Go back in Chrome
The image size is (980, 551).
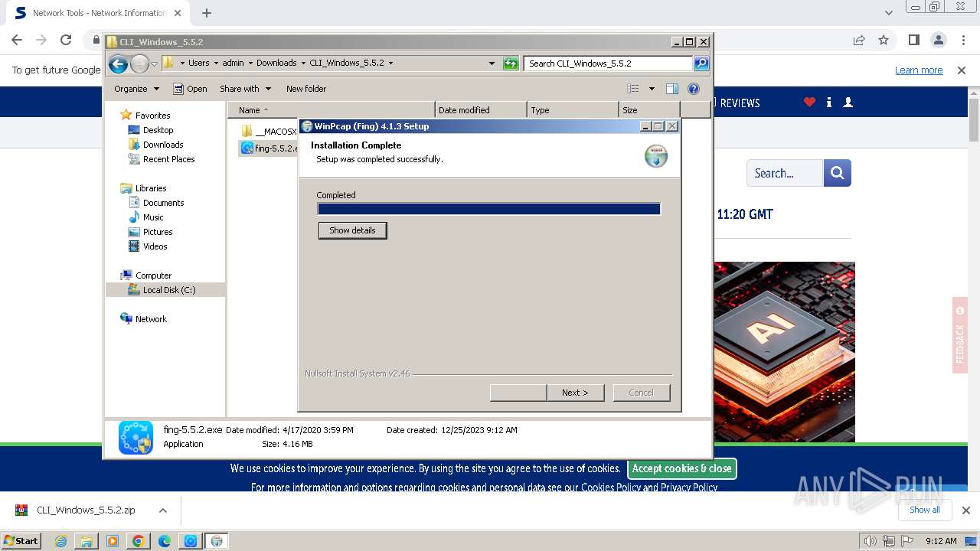point(17,40)
